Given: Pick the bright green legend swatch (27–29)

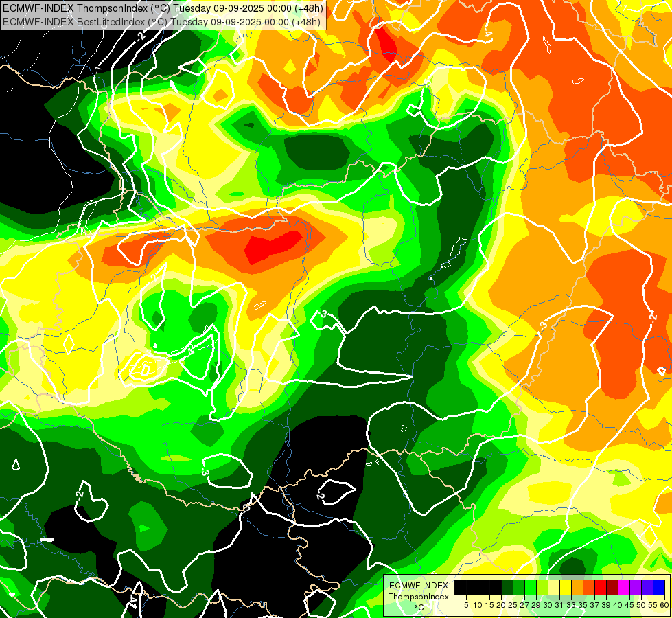Looking at the screenshot, I should [531, 588].
